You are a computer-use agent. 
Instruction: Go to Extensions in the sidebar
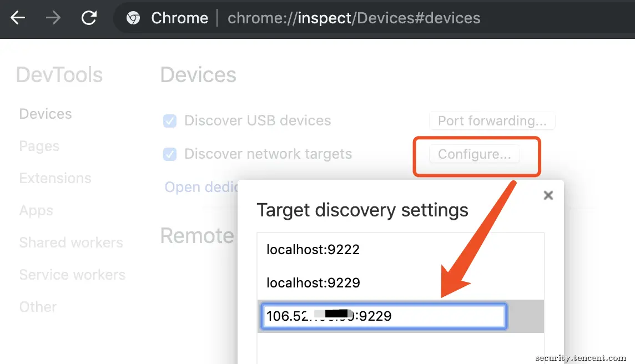tap(55, 178)
